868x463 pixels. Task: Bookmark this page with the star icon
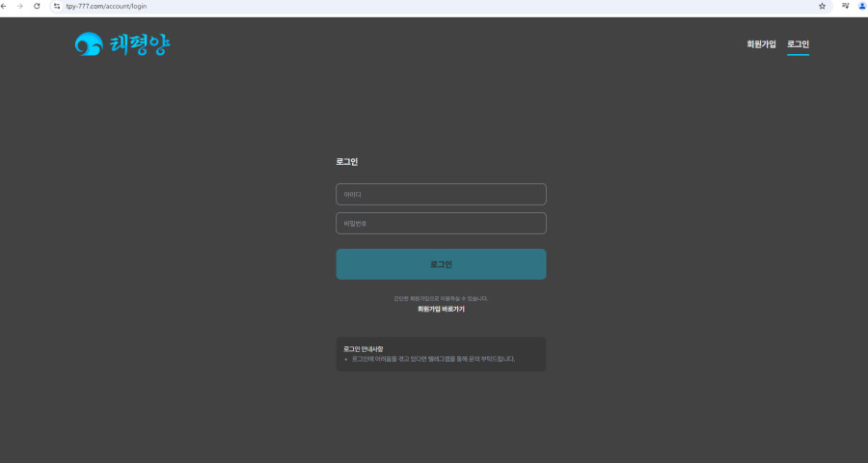822,6
